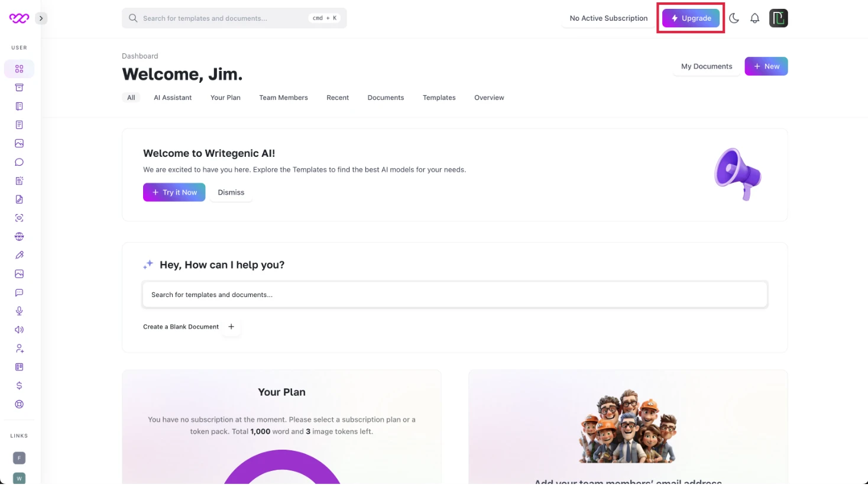868x500 pixels.
Task: Open the user profile avatar menu
Action: [x=778, y=18]
